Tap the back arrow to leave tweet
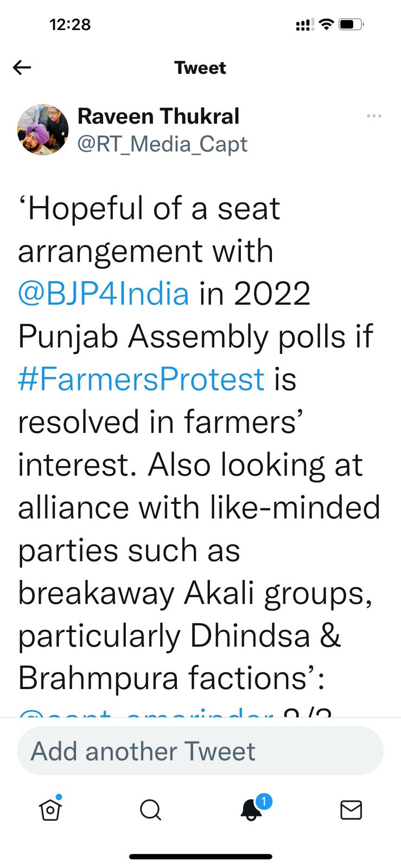 (x=22, y=67)
